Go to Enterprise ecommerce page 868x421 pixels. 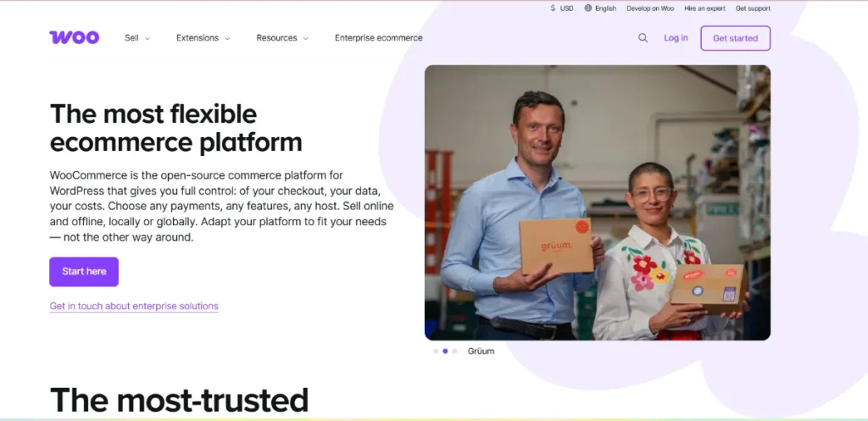pyautogui.click(x=378, y=38)
